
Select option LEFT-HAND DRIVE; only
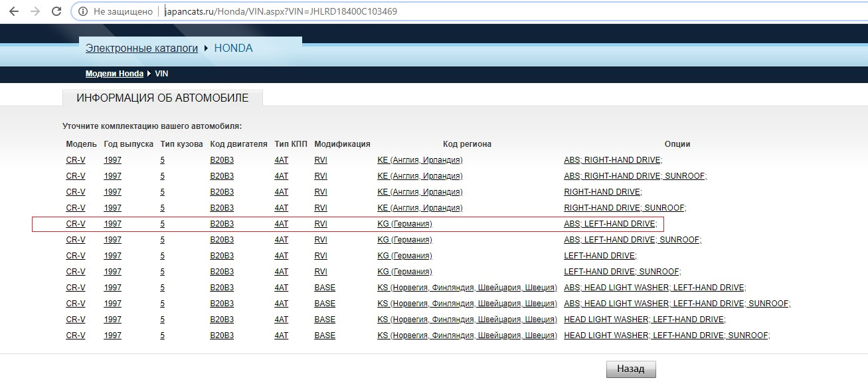click(x=600, y=256)
